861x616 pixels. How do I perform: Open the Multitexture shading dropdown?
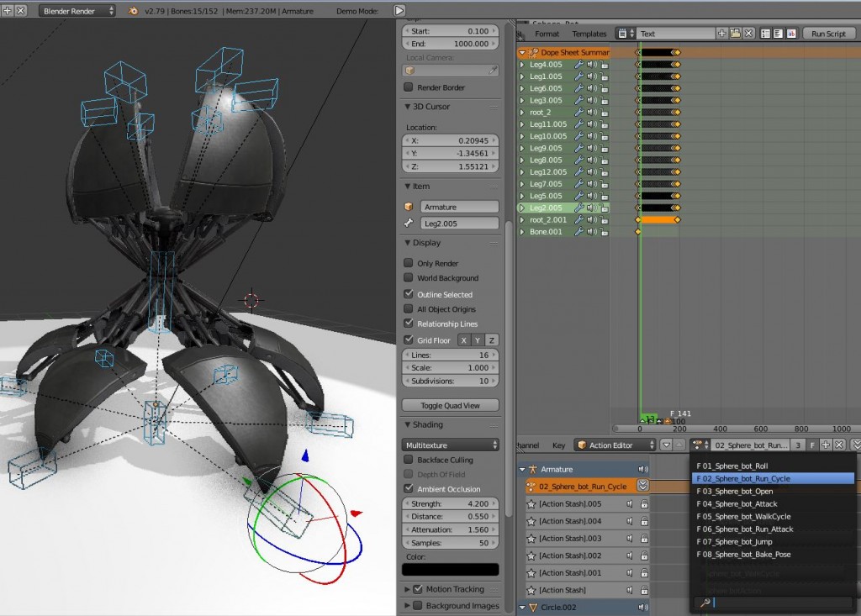pyautogui.click(x=451, y=444)
